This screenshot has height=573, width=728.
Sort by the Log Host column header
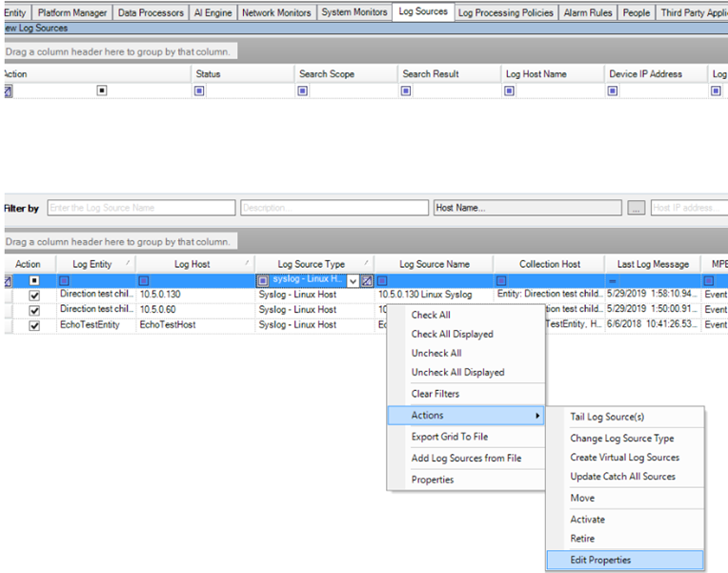[x=192, y=264]
